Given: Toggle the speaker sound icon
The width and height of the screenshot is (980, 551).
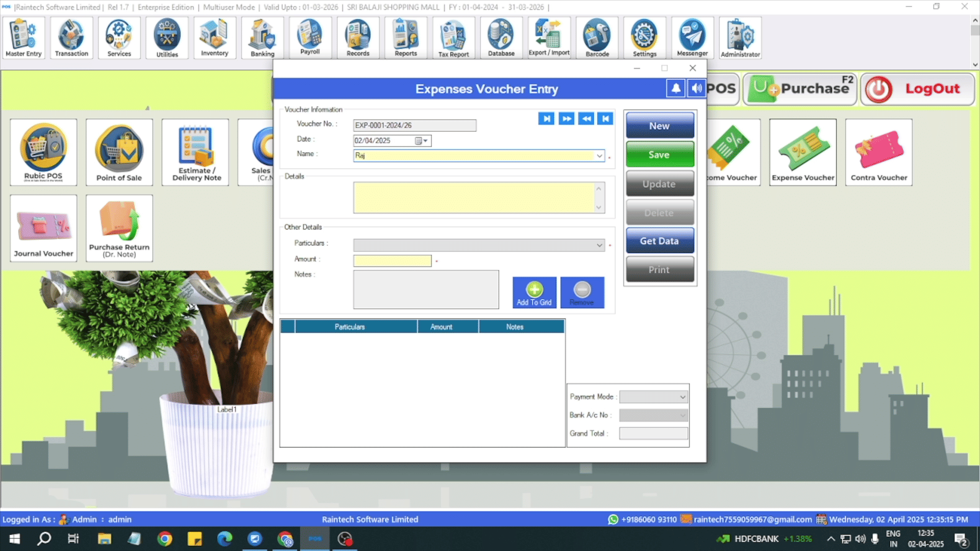Looking at the screenshot, I should point(696,88).
